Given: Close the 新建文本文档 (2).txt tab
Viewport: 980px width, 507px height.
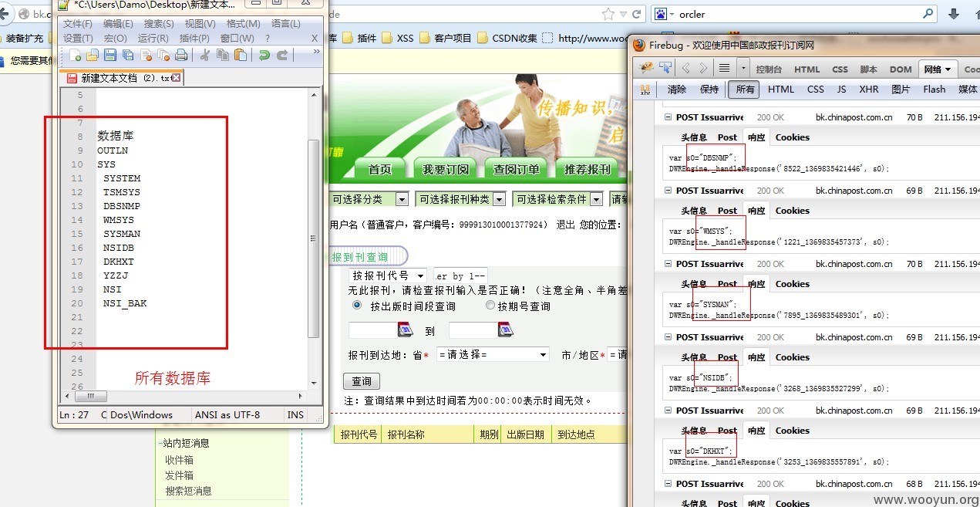Looking at the screenshot, I should pos(177,78).
